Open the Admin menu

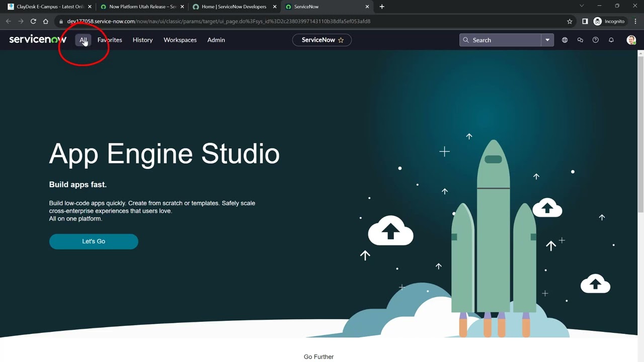216,40
